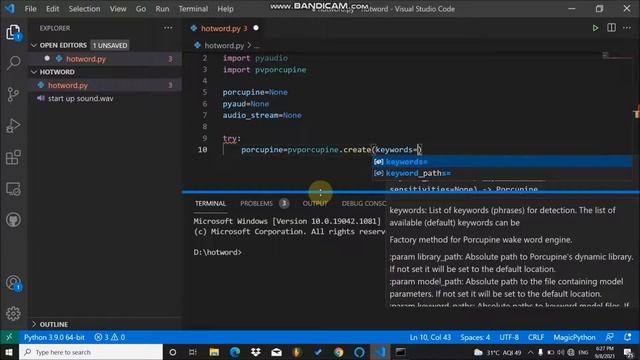Open start up sound.wav file
This screenshot has height=360, width=640.
click(x=105, y=98)
